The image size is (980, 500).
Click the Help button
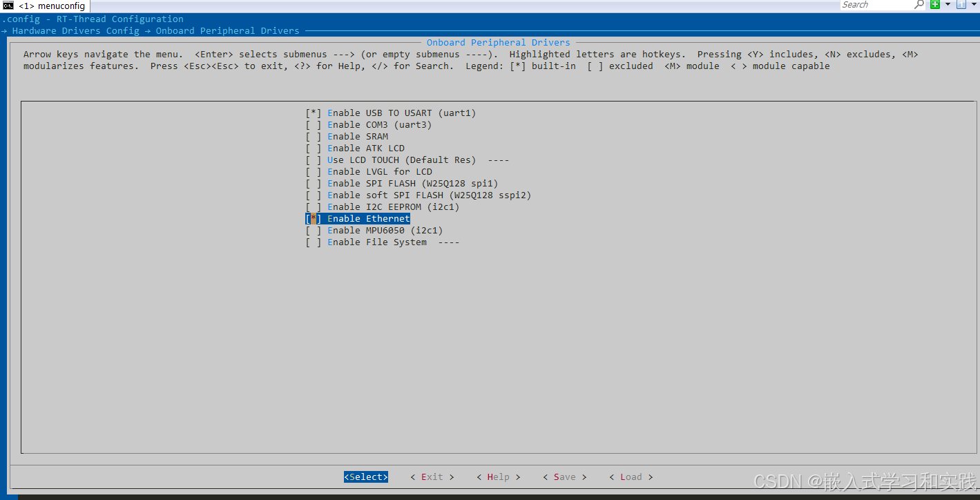coord(497,477)
